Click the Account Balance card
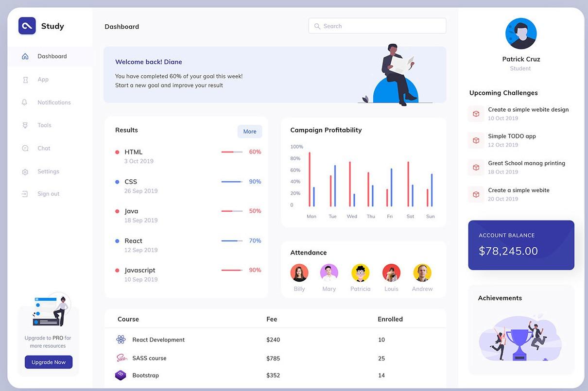 (521, 245)
